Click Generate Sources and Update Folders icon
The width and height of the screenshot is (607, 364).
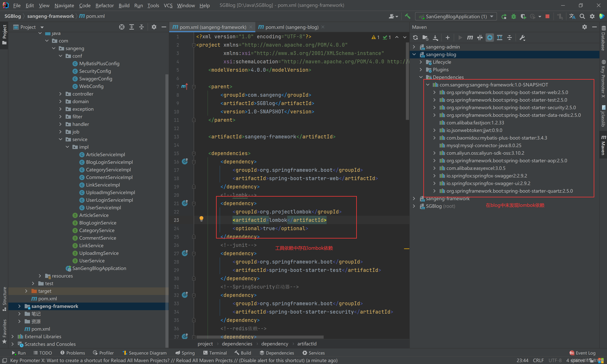click(x=425, y=38)
